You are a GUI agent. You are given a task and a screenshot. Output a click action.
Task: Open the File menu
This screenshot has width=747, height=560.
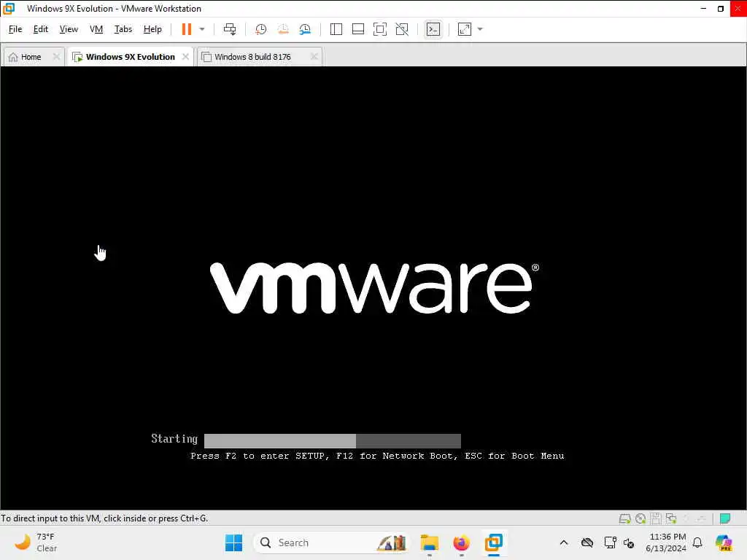[x=15, y=29]
